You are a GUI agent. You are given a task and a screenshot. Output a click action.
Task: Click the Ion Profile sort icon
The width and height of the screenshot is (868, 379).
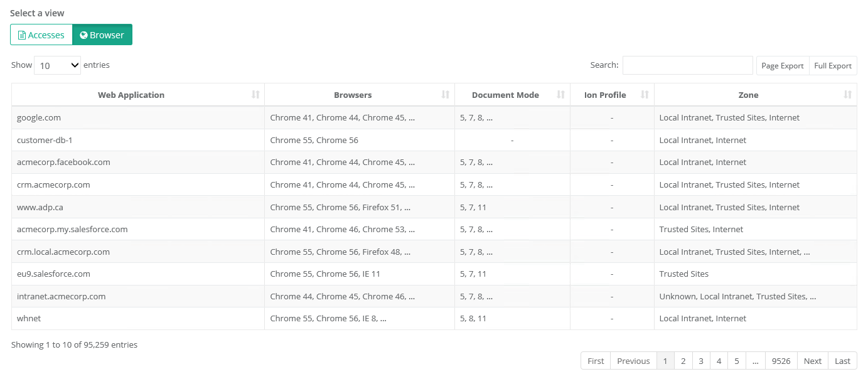point(645,95)
